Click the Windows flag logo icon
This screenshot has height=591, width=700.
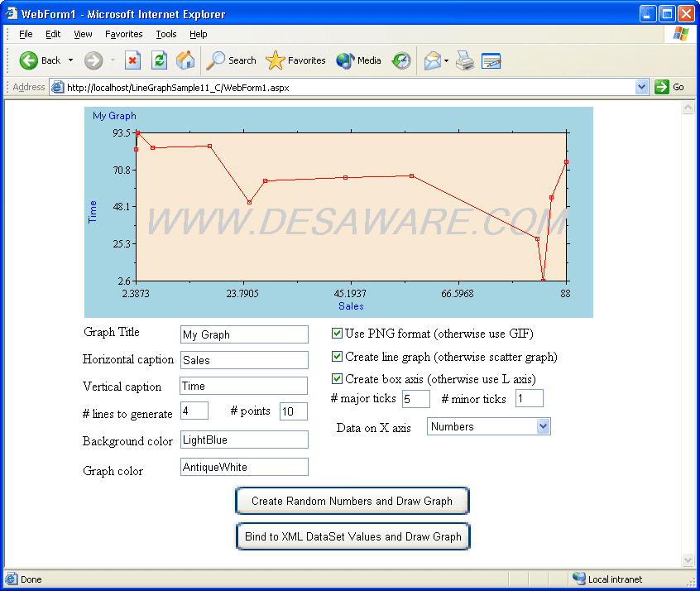coord(681,34)
